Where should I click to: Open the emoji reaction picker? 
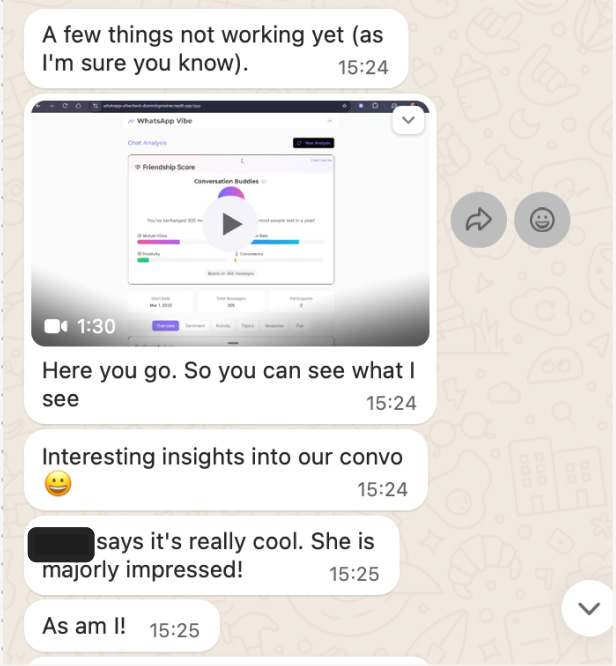542,220
